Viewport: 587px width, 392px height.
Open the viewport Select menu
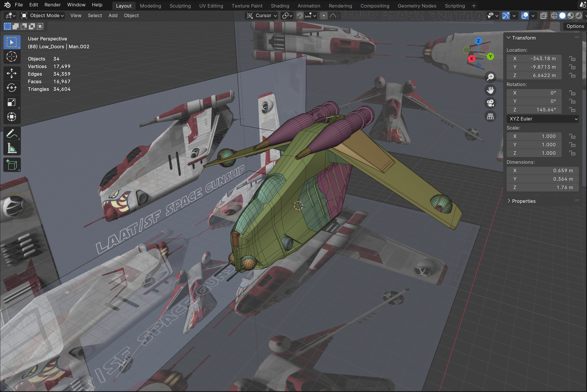pyautogui.click(x=95, y=16)
